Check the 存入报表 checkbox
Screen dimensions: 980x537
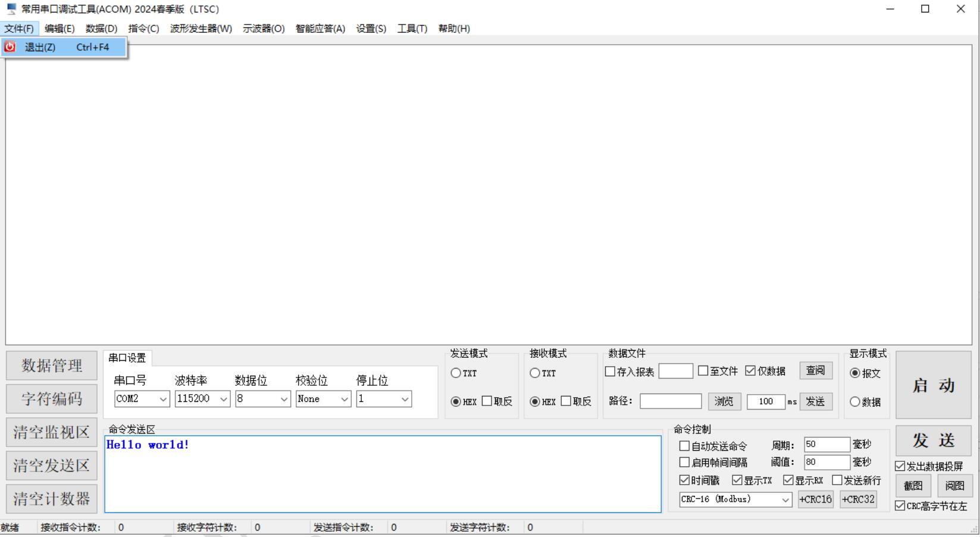610,371
